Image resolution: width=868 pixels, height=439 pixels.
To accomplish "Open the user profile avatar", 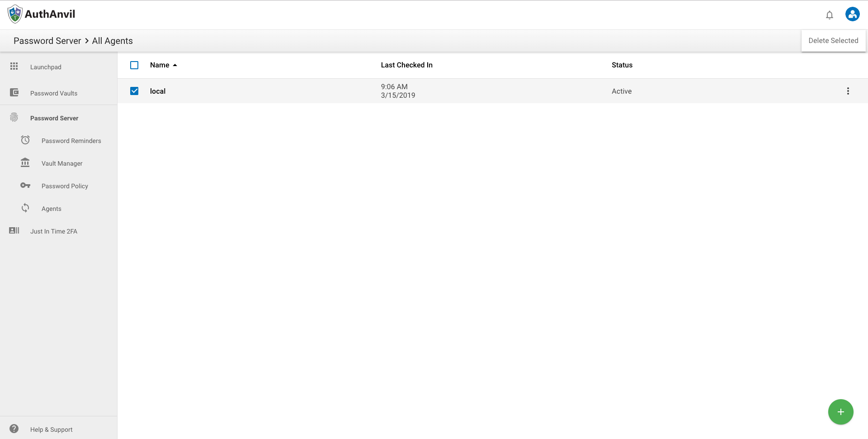I will [x=852, y=14].
